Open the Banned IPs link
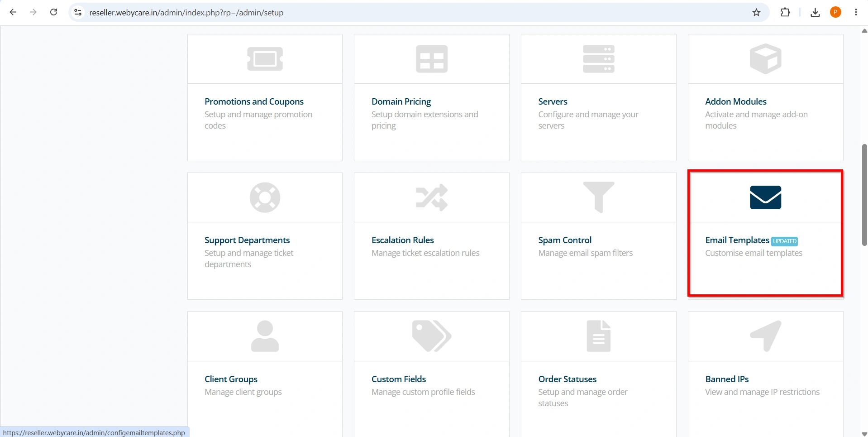The width and height of the screenshot is (868, 437). (727, 379)
